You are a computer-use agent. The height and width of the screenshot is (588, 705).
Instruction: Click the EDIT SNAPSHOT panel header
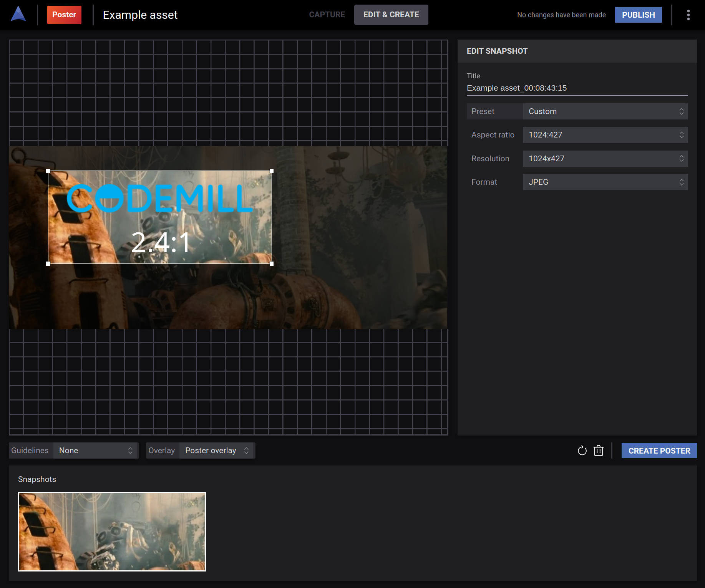(577, 51)
